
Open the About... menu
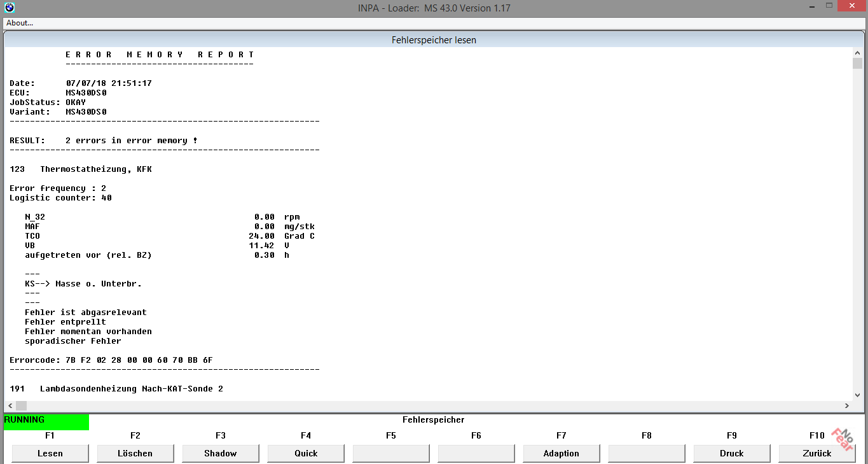20,23
